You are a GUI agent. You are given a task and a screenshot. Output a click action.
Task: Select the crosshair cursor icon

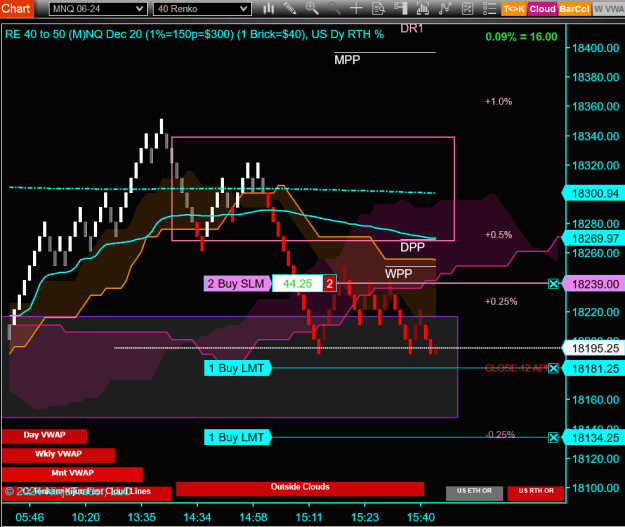356,8
